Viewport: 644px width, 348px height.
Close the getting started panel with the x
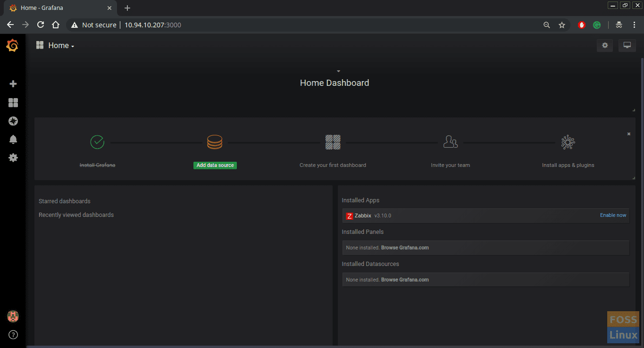629,134
